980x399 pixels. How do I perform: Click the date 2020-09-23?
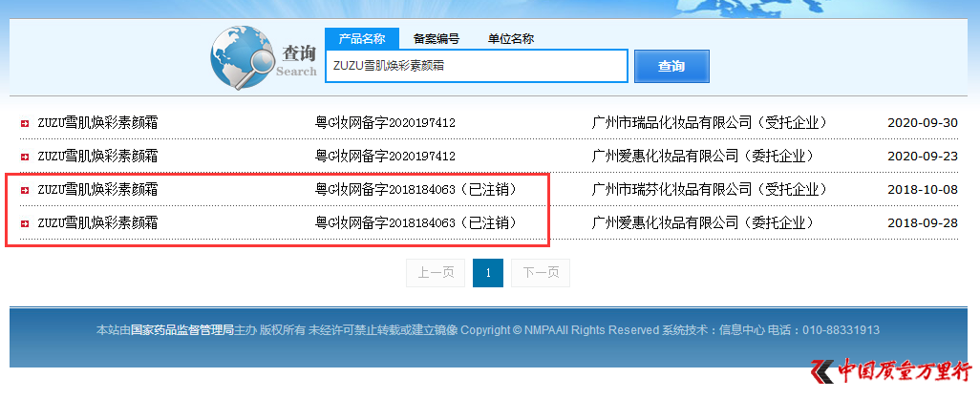(x=923, y=157)
